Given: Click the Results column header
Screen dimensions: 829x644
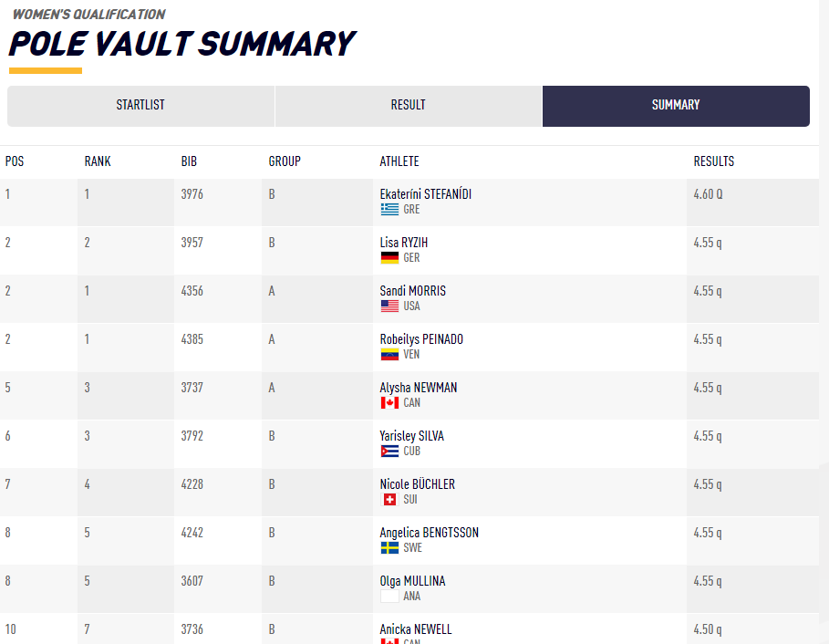Looking at the screenshot, I should (x=713, y=161).
